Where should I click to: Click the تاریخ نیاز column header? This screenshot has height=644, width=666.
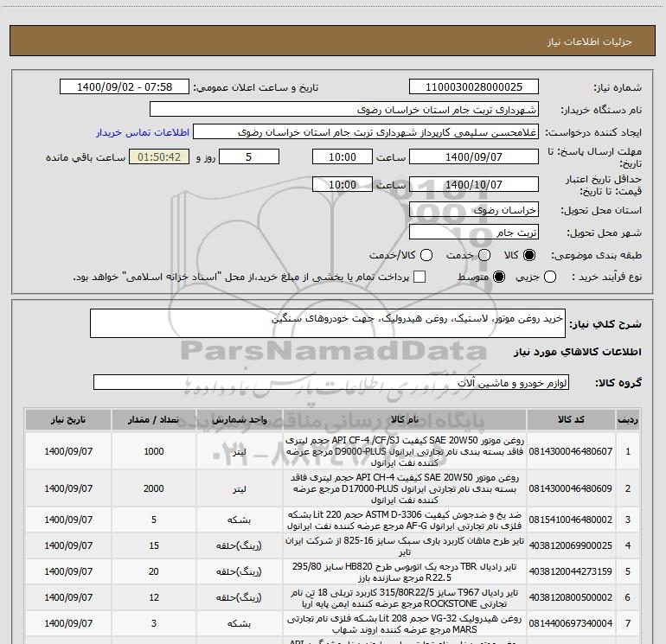pos(68,420)
